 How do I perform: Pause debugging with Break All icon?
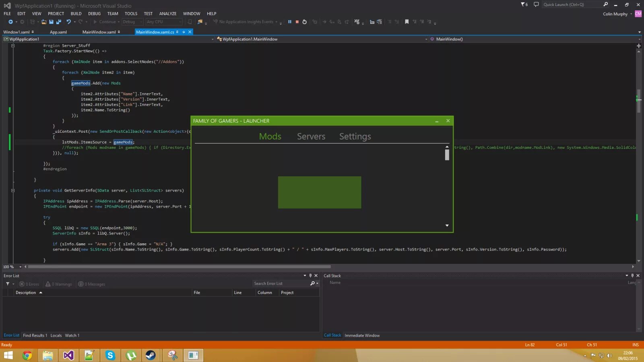[289, 22]
